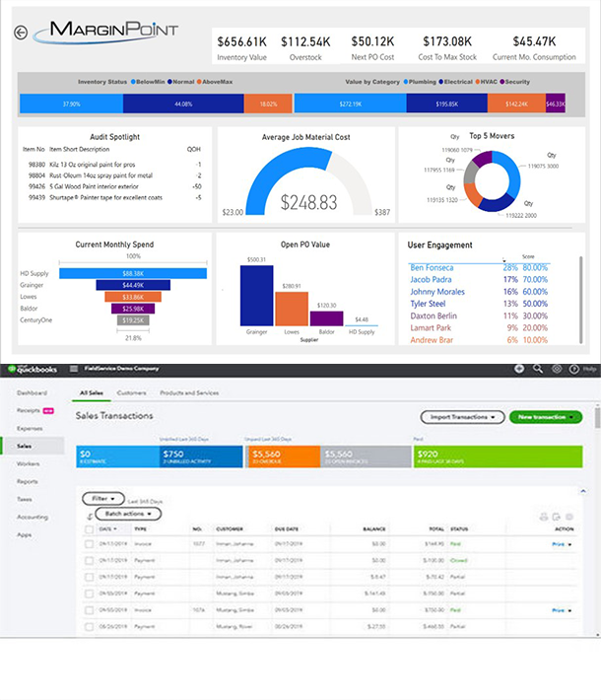Viewport: 601px width, 700px height.
Task: Click the export icon above the transactions table
Action: click(x=557, y=517)
